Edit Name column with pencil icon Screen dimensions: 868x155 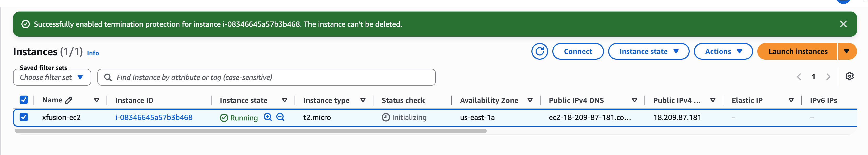click(69, 100)
